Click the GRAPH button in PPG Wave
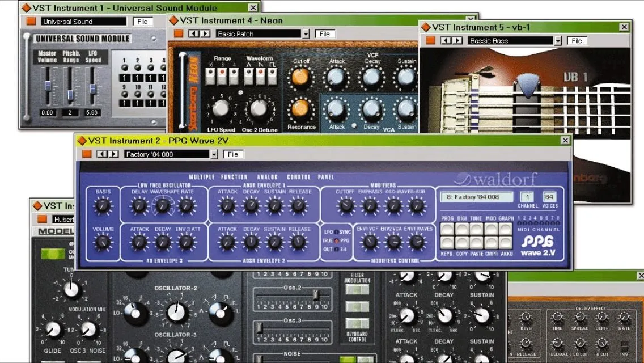The width and height of the screenshot is (644, 363). (x=506, y=229)
